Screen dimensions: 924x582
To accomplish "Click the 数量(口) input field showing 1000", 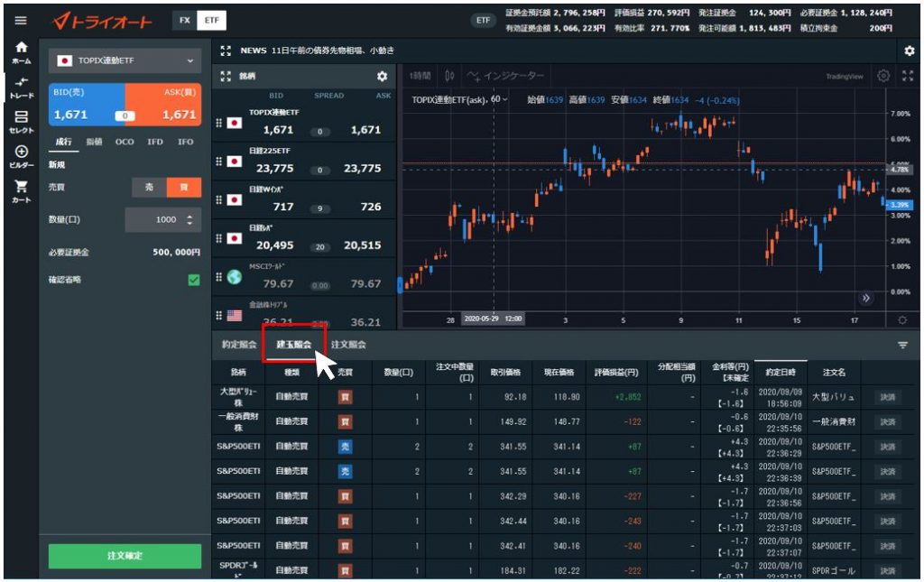I will pos(162,220).
